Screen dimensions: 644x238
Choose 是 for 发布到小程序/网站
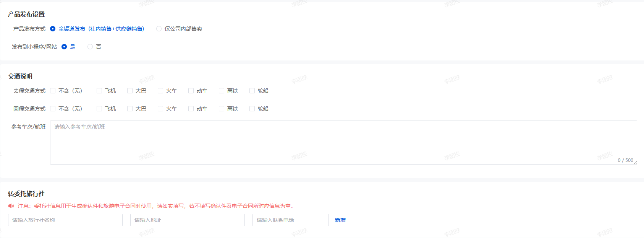(x=64, y=47)
